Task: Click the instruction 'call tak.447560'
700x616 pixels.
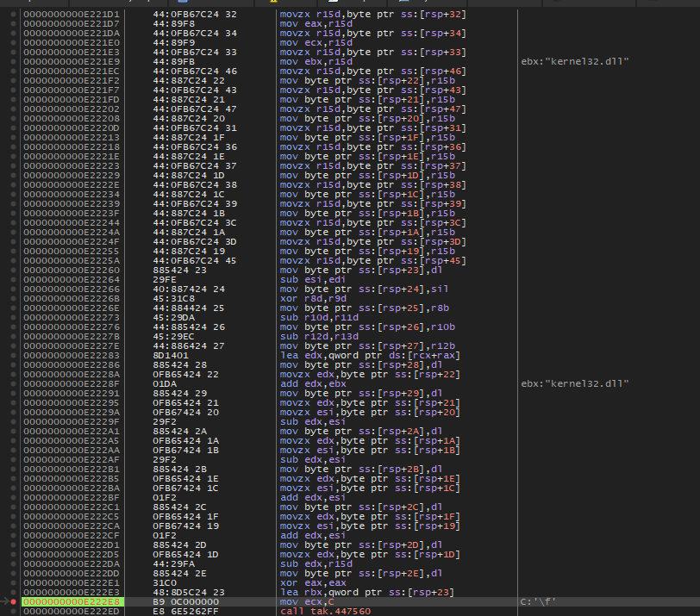Action: [x=325, y=611]
